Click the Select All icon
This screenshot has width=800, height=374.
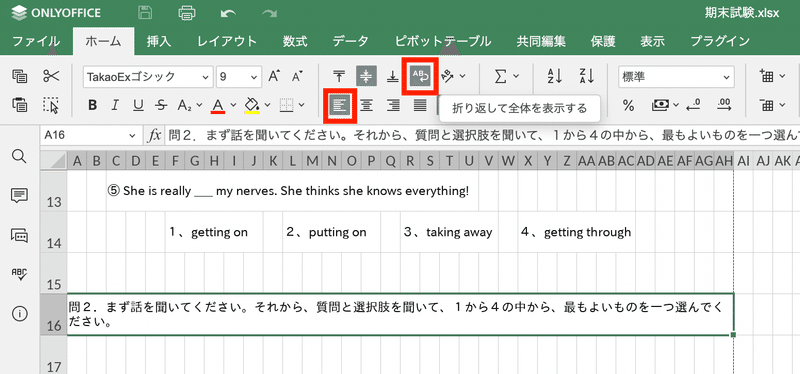tap(52, 105)
